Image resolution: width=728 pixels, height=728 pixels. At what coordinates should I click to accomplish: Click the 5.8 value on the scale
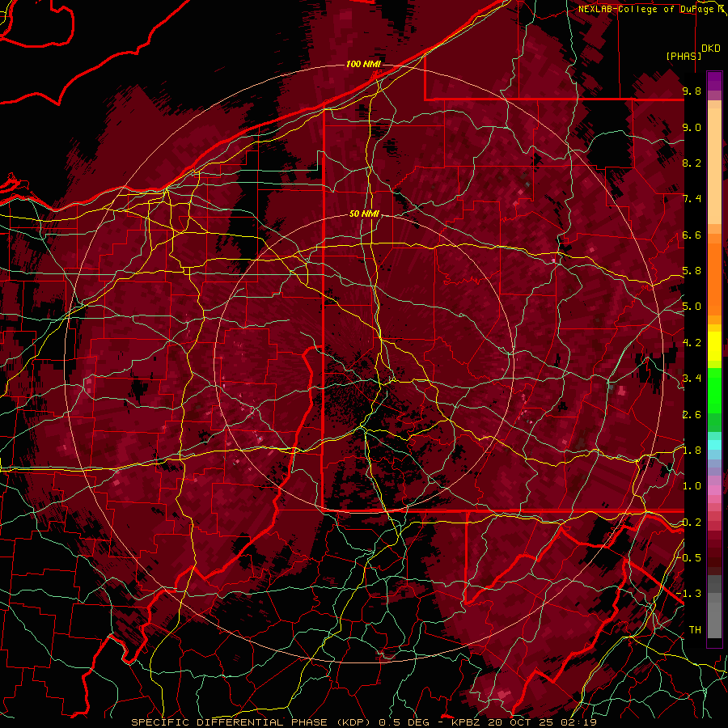(692, 271)
